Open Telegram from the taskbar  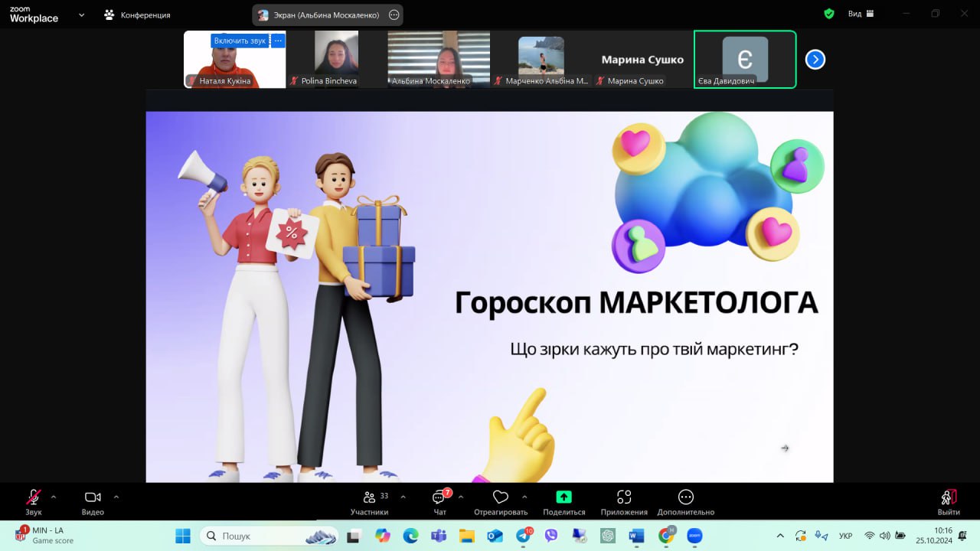coord(524,536)
